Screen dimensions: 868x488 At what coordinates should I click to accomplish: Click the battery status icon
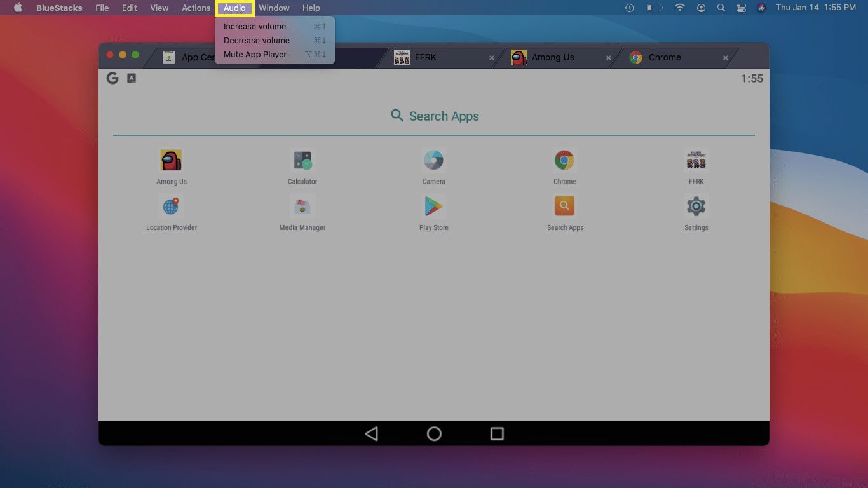pos(654,8)
